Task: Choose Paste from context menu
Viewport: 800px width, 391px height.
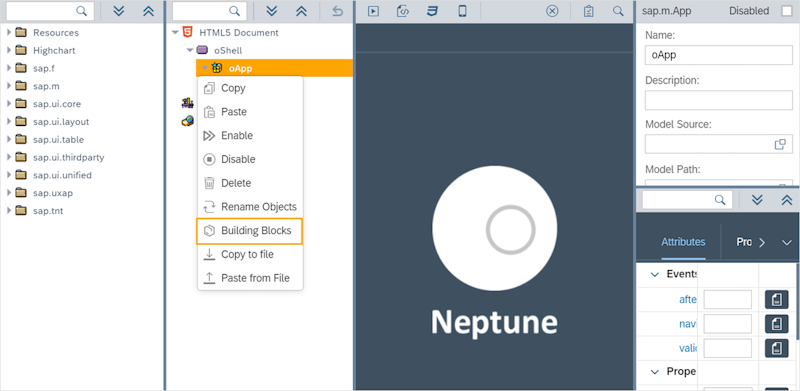Action: pos(251,112)
